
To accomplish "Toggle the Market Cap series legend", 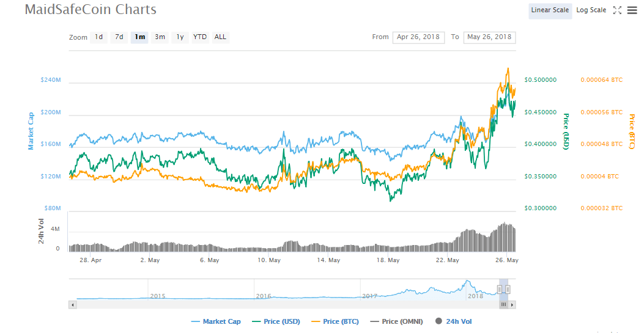I will click(216, 321).
